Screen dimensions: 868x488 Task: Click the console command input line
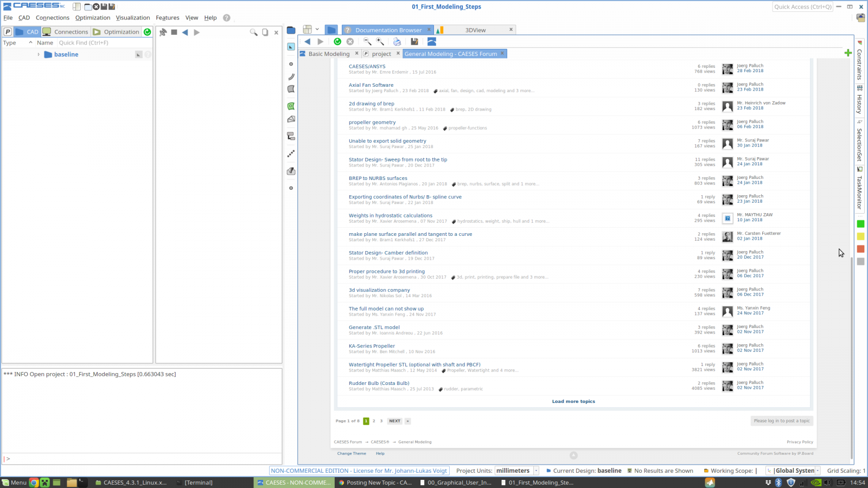[142, 459]
